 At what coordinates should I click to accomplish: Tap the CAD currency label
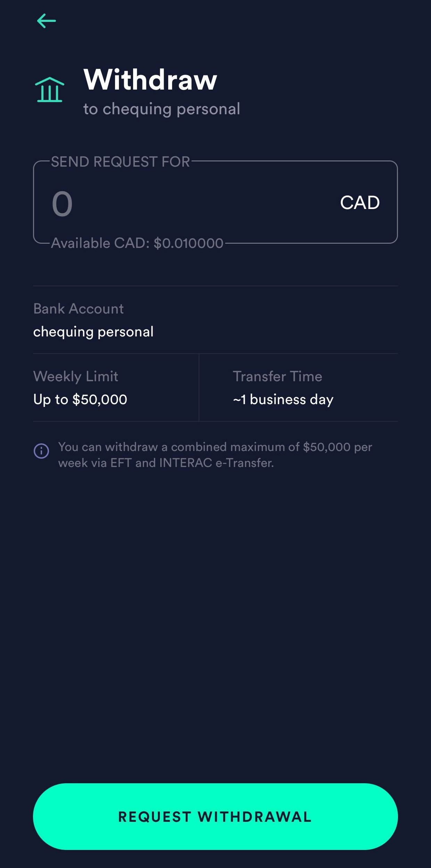click(x=360, y=203)
